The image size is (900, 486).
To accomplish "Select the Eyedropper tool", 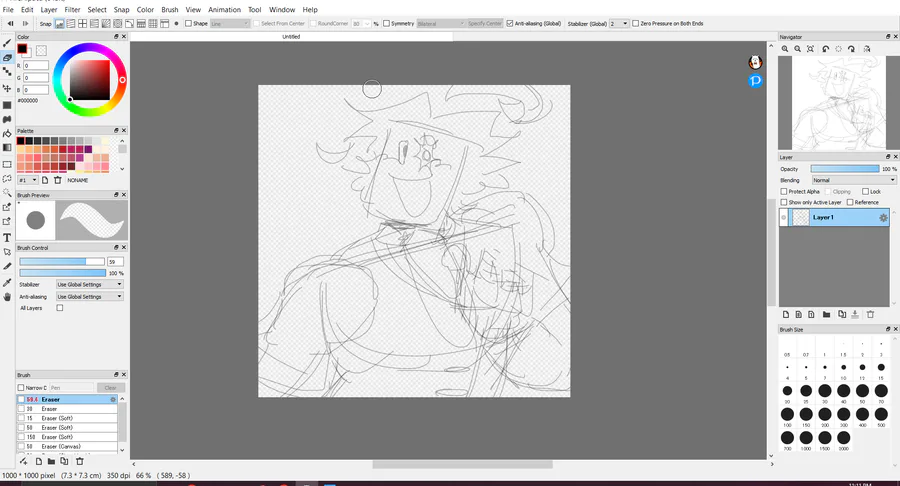I will [7, 282].
